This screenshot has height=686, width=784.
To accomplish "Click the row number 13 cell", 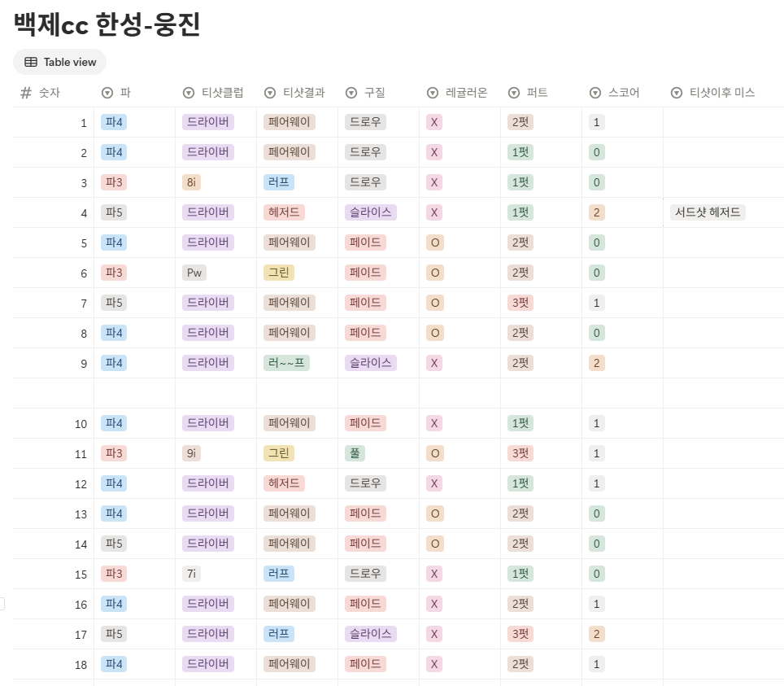I will [x=54, y=513].
